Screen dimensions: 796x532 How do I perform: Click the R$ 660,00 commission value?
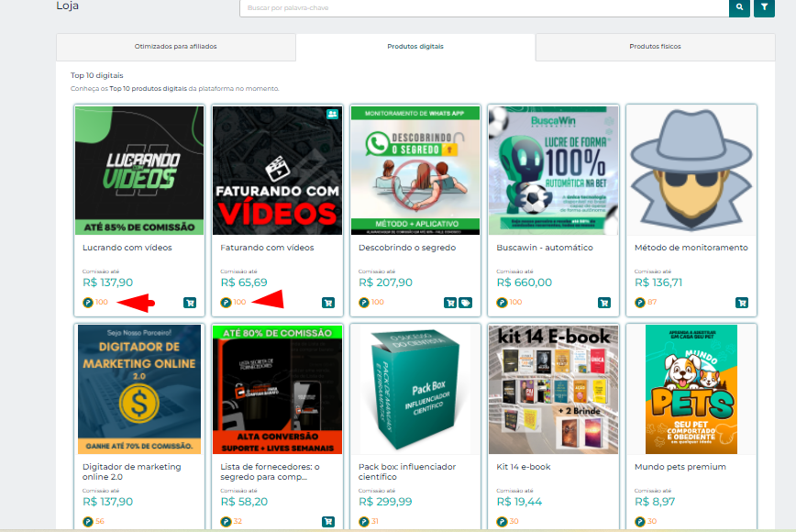tap(525, 283)
